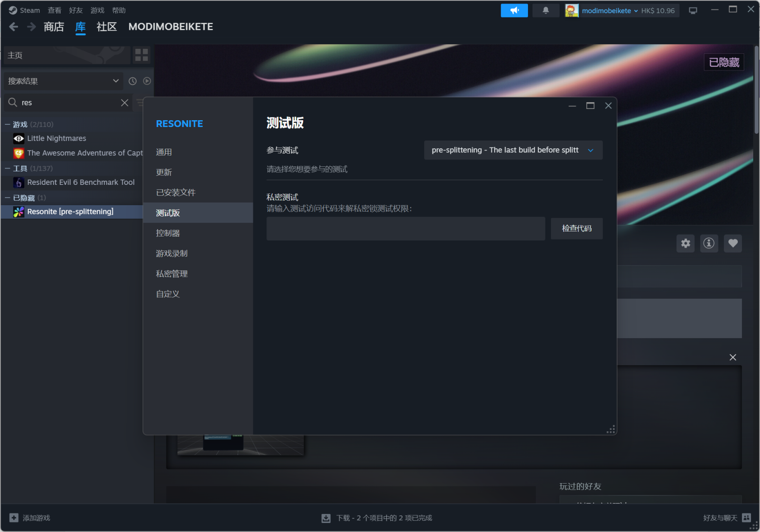Click the 检查代码 button
Viewport: 760px width, 532px height.
[x=576, y=229]
